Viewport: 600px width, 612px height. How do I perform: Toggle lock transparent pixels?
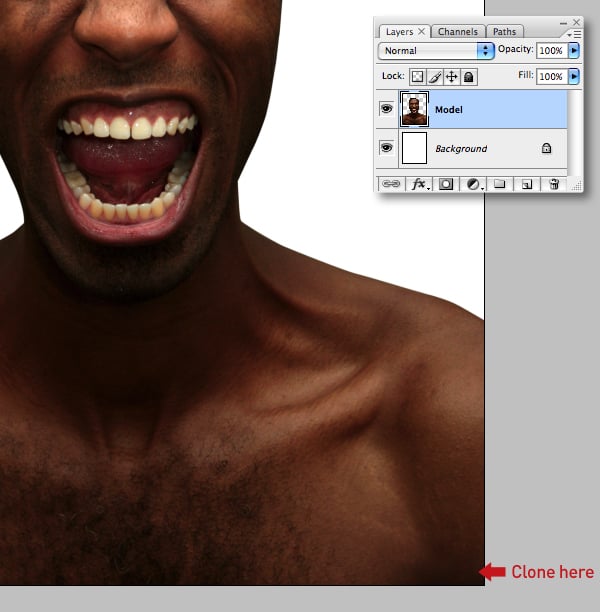[x=417, y=76]
